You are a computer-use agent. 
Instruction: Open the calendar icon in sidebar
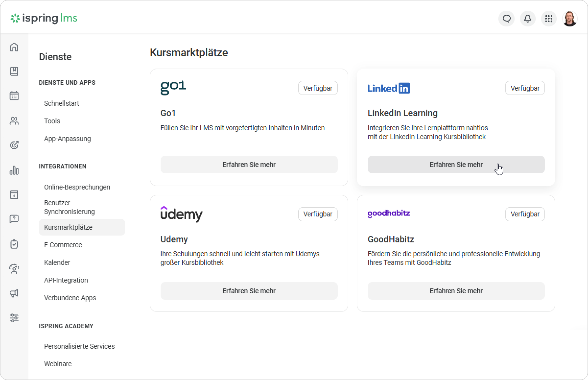click(x=14, y=96)
